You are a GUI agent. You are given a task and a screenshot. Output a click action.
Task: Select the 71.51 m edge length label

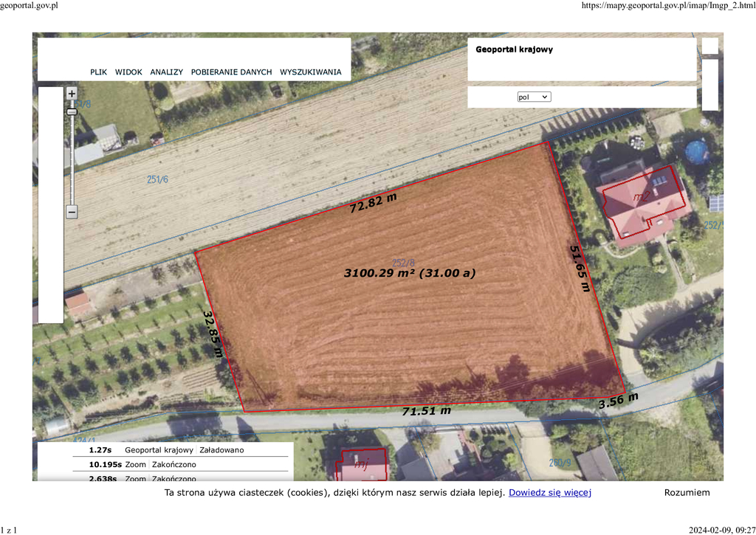(x=426, y=411)
